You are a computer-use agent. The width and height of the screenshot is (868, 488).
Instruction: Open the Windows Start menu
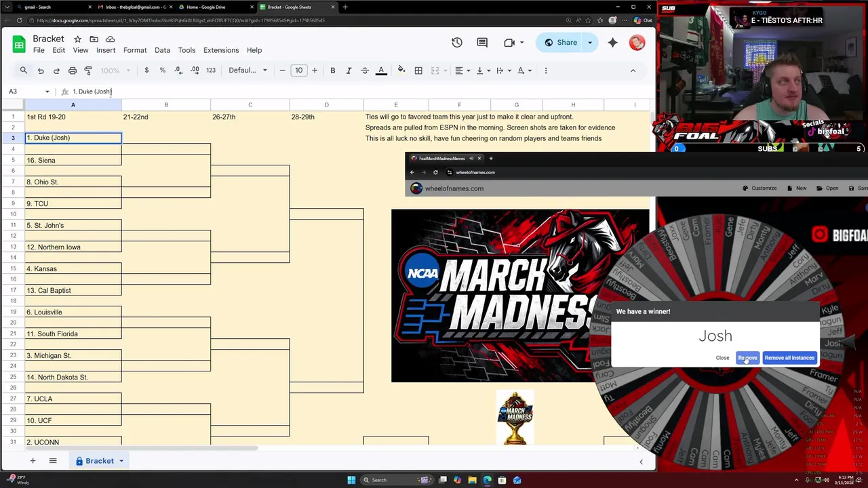351,480
